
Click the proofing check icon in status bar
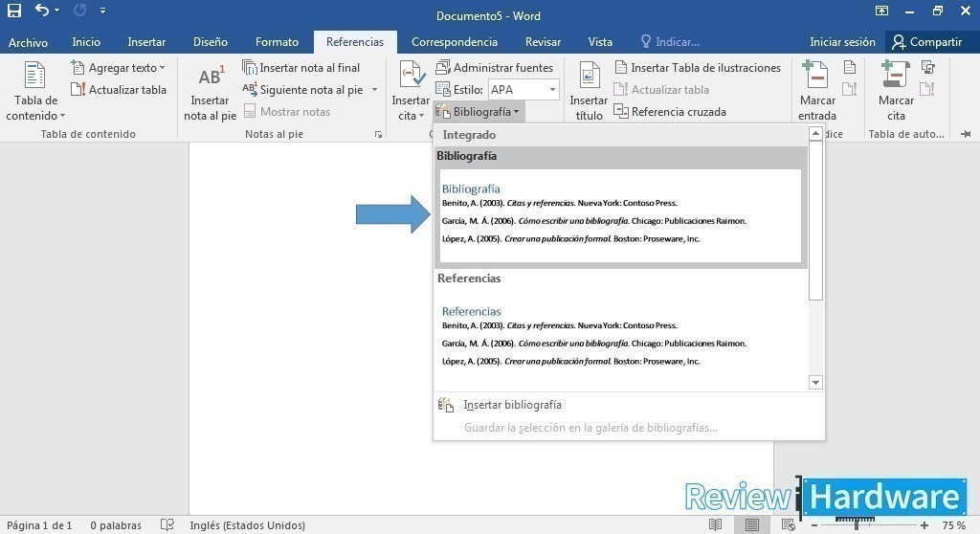(x=167, y=524)
